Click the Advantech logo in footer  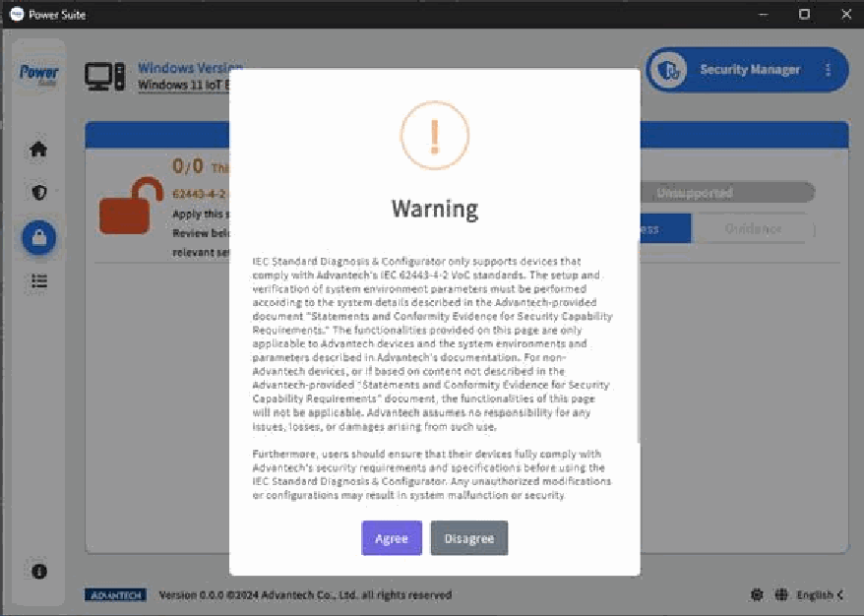[115, 595]
